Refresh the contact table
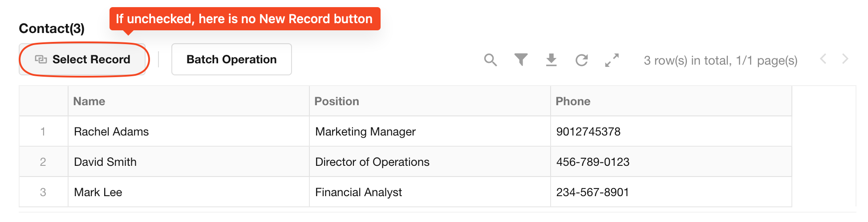This screenshot has width=868, height=222. coord(581,60)
